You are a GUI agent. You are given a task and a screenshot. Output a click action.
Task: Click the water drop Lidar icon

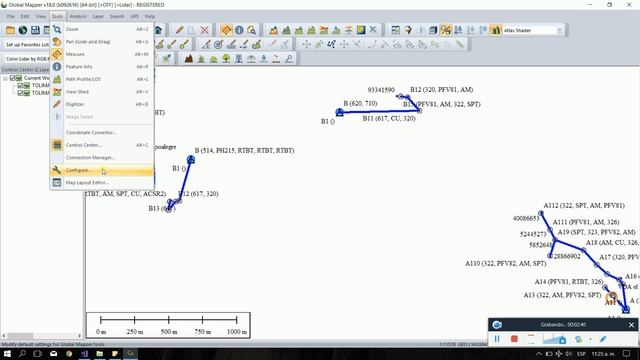tap(264, 59)
